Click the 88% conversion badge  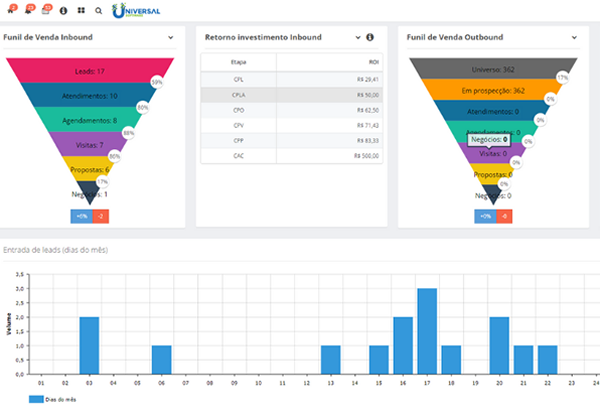(x=128, y=133)
